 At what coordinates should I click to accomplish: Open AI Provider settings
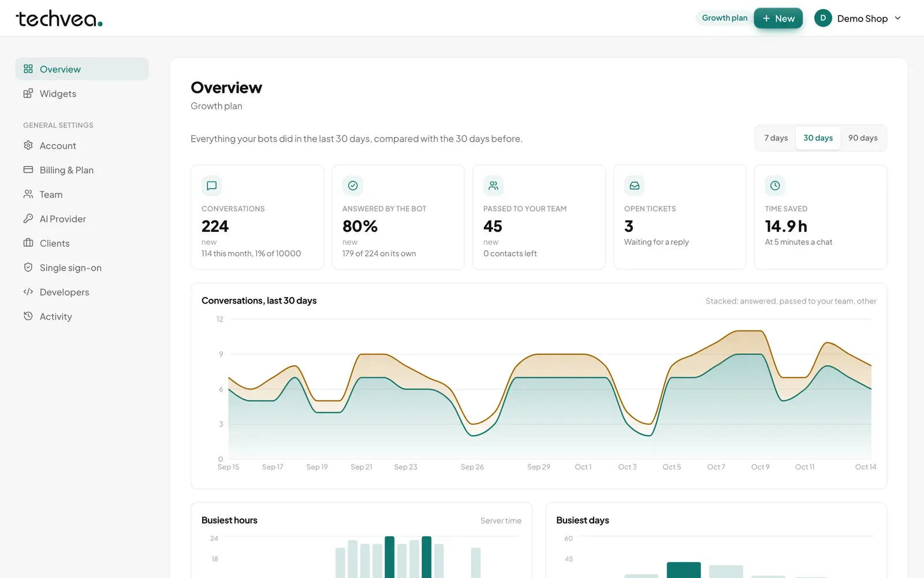82,218
